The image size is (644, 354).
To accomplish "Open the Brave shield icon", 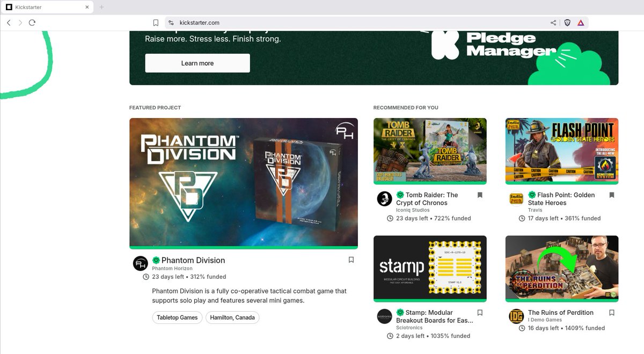I will [x=567, y=23].
